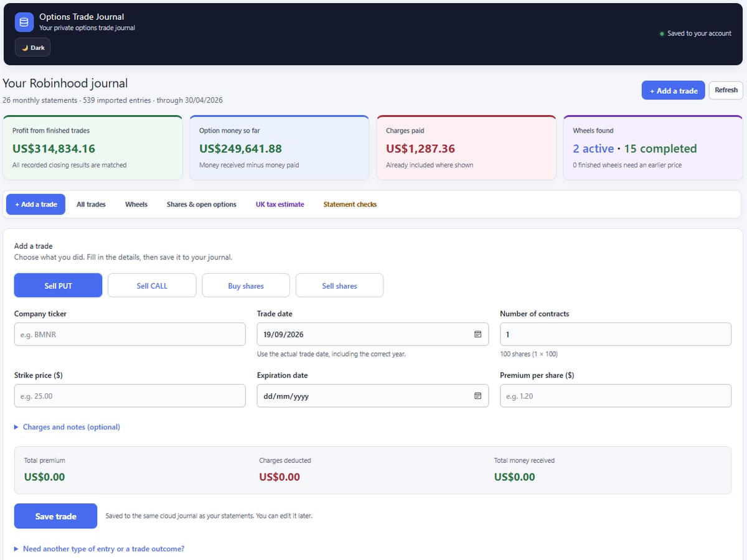The width and height of the screenshot is (747, 560).
Task: Open calendar picker in Expiration date field
Action: (x=478, y=396)
